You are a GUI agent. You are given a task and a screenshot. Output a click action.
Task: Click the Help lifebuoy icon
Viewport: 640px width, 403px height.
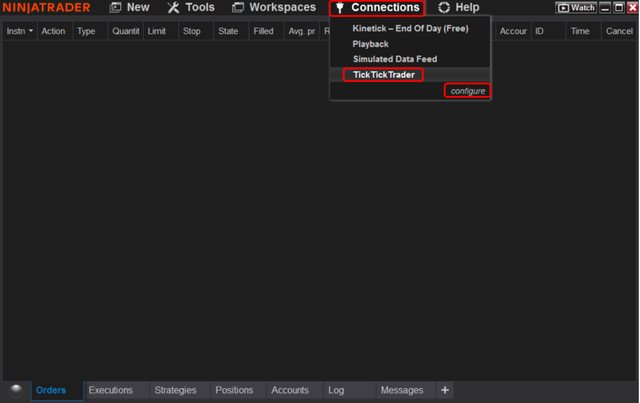[x=444, y=7]
